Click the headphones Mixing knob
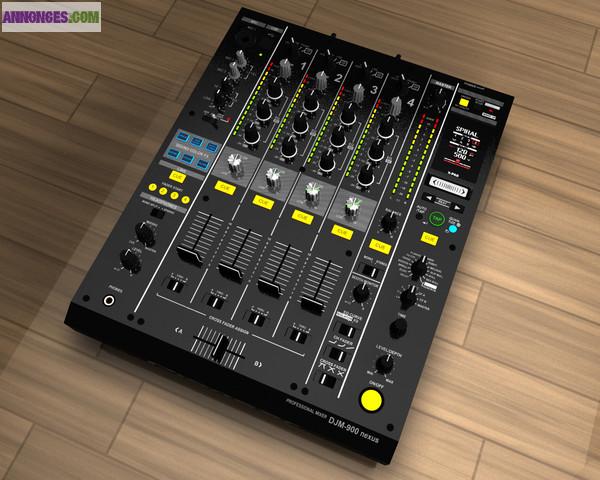Screen dimensions: 600x480 pyautogui.click(x=145, y=233)
